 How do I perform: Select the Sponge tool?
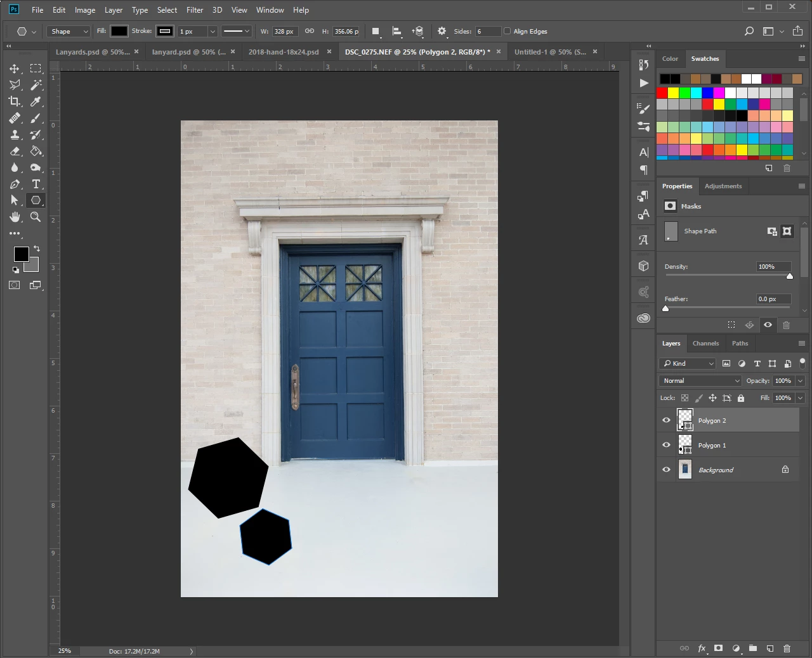(36, 167)
